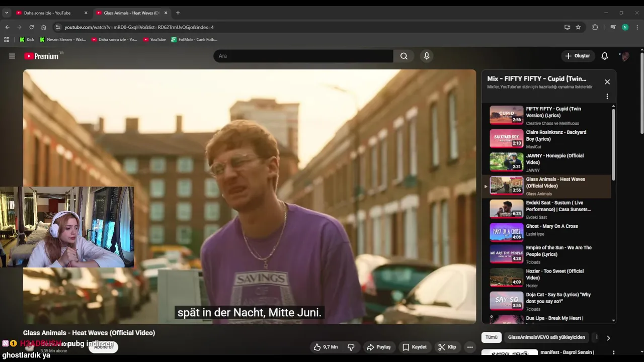
Task: Play Ghost - Mary On A Cross item
Action: click(x=546, y=232)
